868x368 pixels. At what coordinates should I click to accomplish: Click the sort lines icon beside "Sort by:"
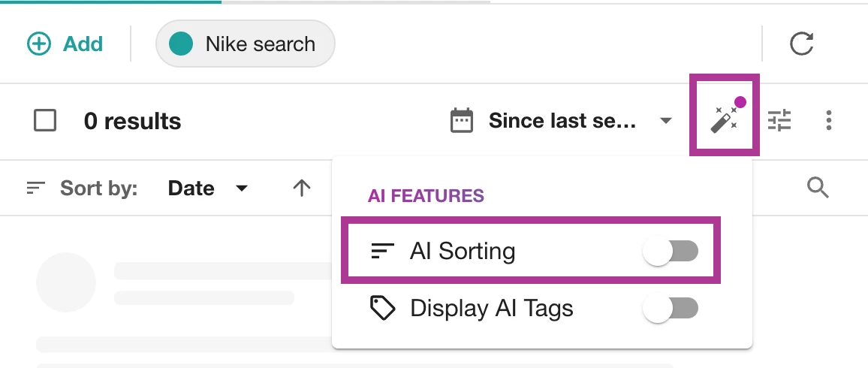point(35,189)
